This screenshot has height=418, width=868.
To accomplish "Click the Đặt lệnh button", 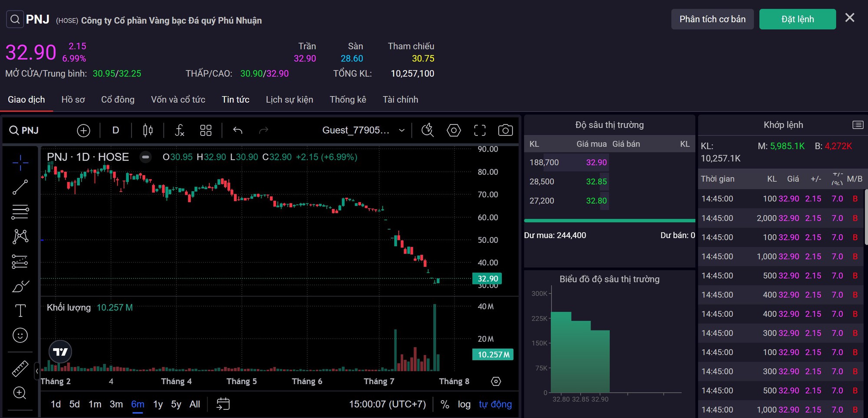I will point(797,19).
